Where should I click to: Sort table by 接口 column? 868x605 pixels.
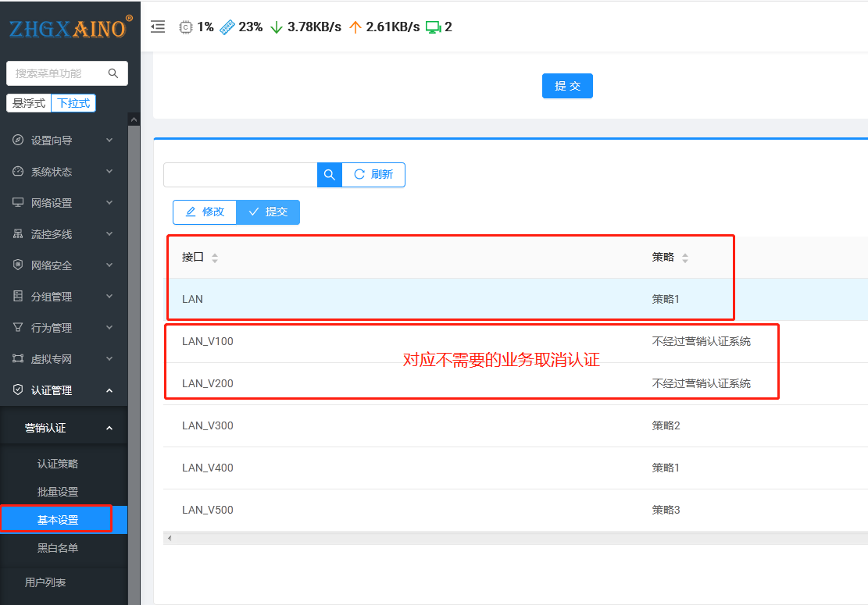point(215,258)
